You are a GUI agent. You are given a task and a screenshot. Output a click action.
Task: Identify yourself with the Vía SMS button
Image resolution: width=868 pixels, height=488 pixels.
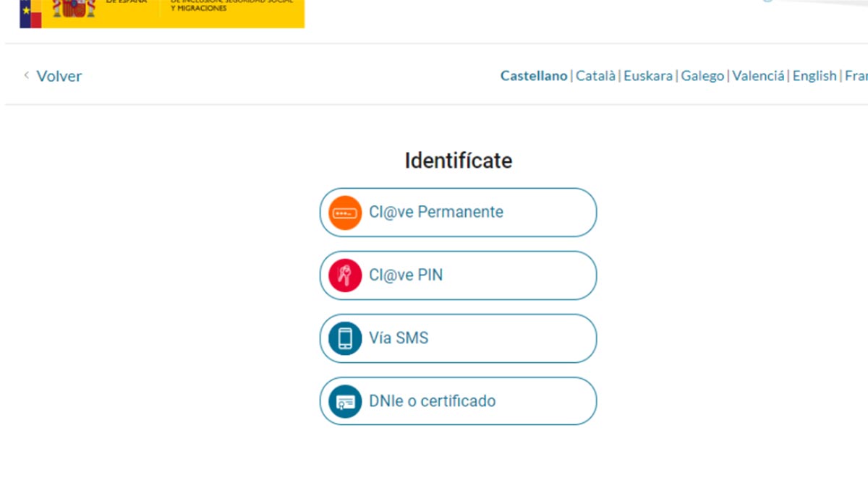click(458, 338)
